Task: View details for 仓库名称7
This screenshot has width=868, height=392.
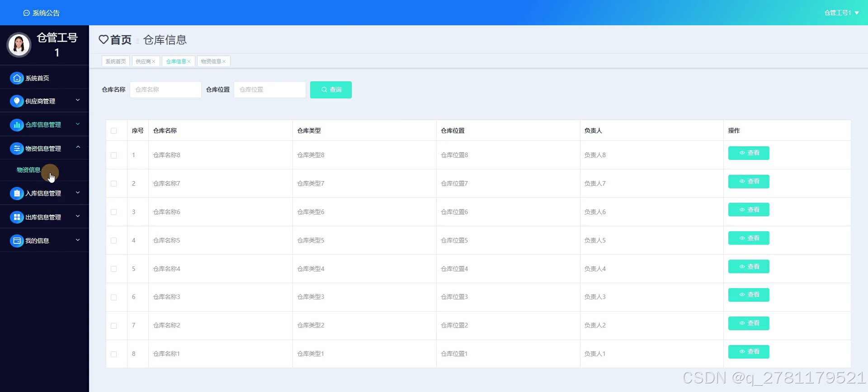Action: 749,182
